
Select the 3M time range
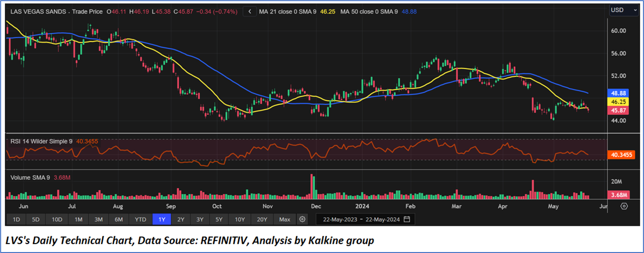[98, 219]
